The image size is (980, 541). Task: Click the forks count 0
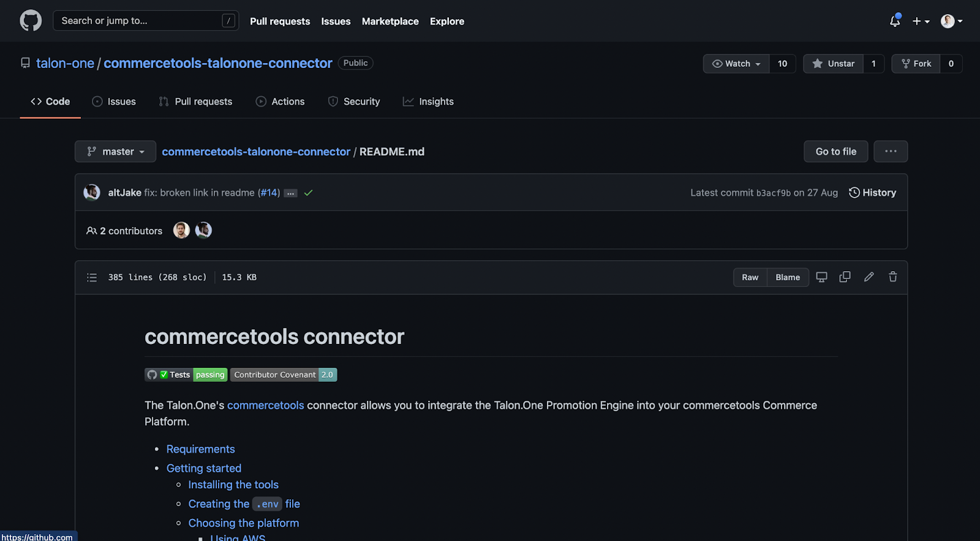(951, 64)
